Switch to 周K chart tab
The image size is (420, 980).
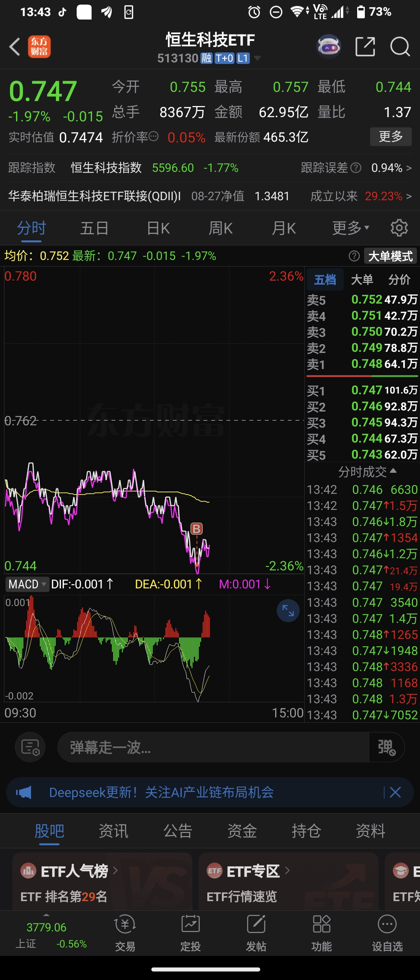click(221, 228)
